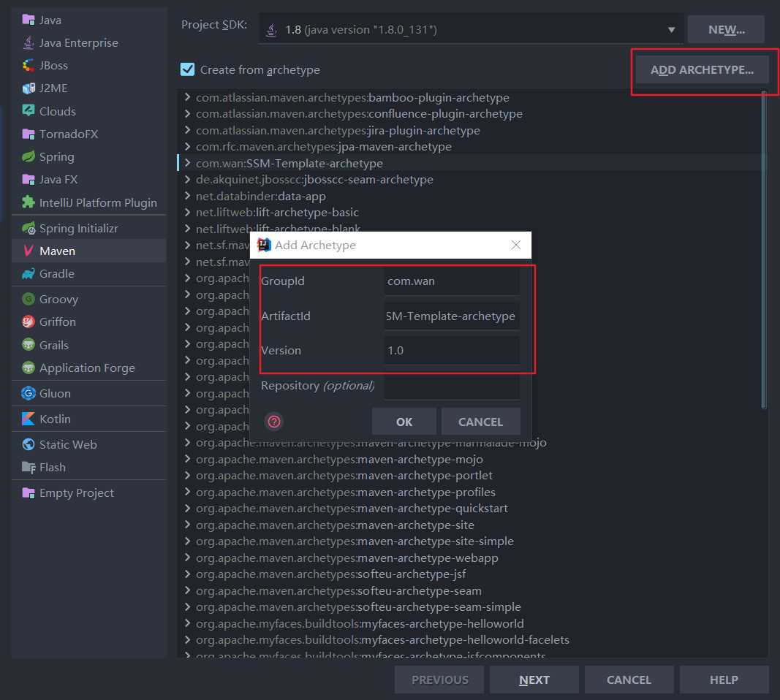Click the ADD ARCHETYPE button
This screenshot has height=700, width=780.
702,69
